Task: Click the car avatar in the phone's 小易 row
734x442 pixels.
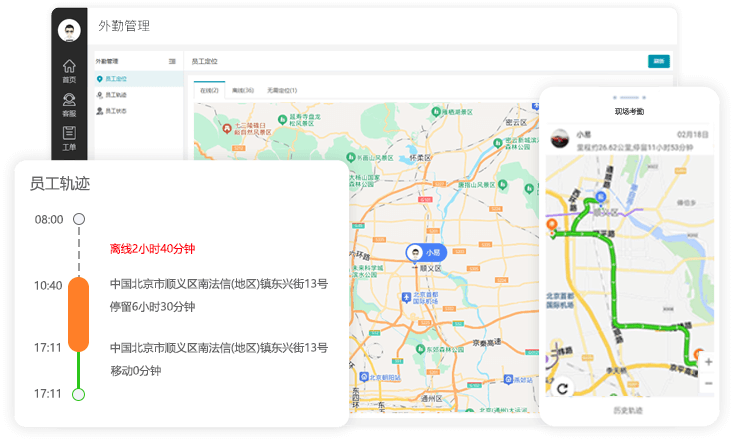Action: point(559,139)
